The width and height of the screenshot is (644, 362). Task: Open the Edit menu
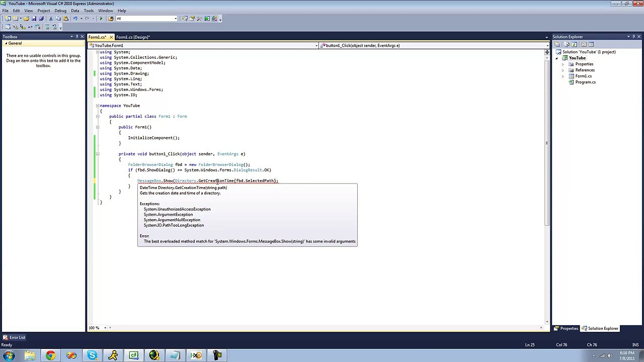tap(16, 11)
